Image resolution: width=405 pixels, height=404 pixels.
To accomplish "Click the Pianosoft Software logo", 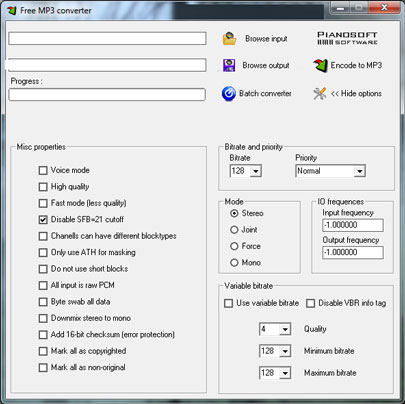I will click(347, 38).
